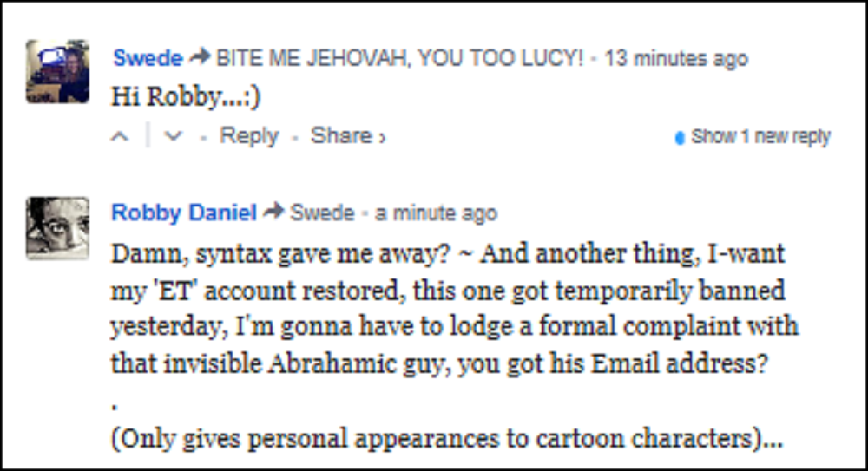868x471 pixels.
Task: Open Robby Daniel's profile name link
Action: (184, 213)
